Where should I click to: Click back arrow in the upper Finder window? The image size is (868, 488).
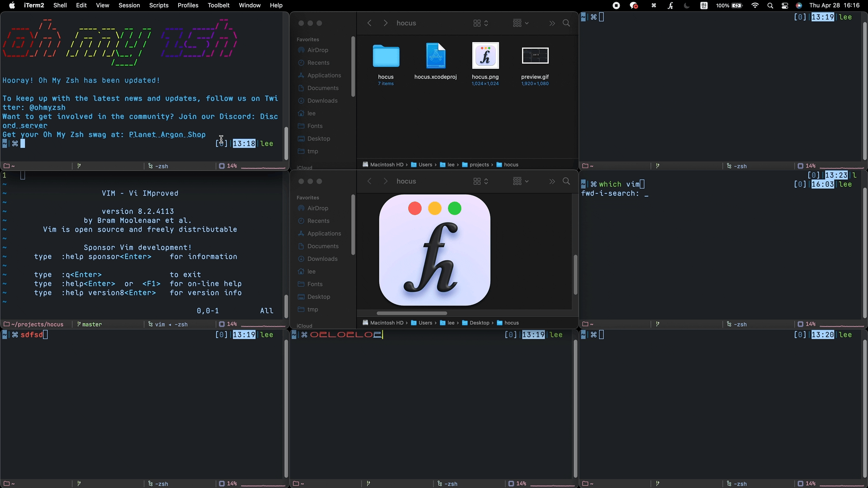tap(369, 23)
